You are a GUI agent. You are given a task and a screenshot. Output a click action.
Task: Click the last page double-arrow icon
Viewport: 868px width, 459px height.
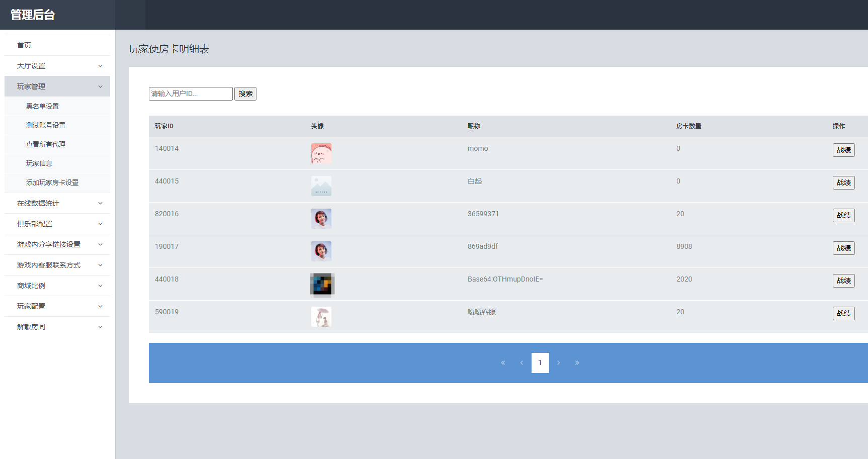tap(577, 362)
